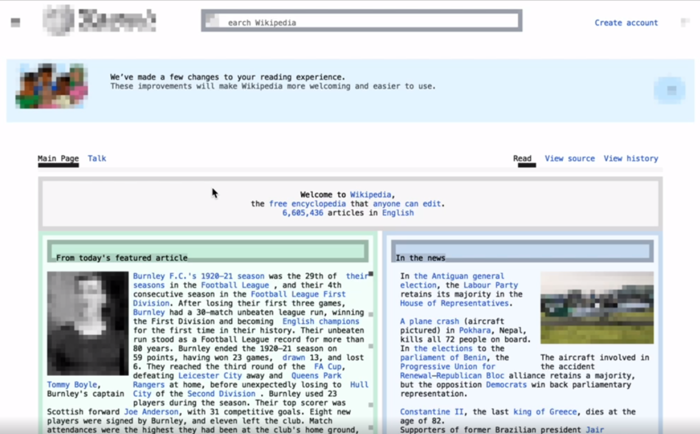Open the hamburger main menu icon
Screen dimensions: 700x434
point(16,22)
